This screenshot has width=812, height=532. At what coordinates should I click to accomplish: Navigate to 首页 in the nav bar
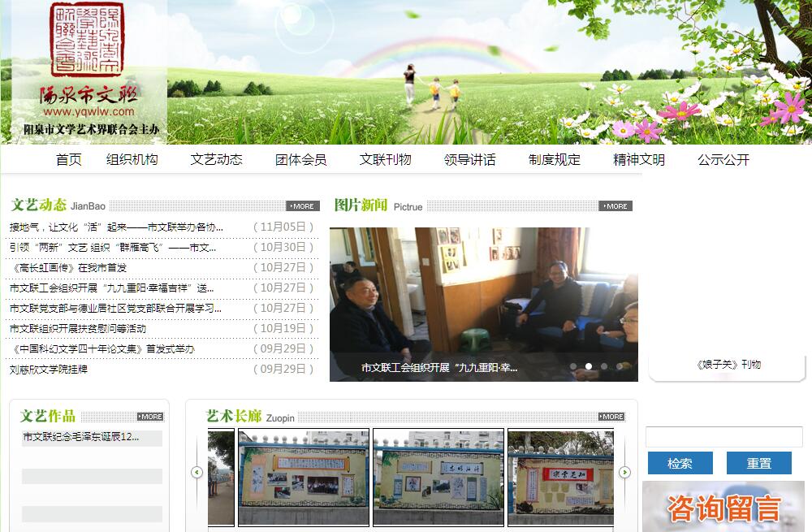coord(69,160)
